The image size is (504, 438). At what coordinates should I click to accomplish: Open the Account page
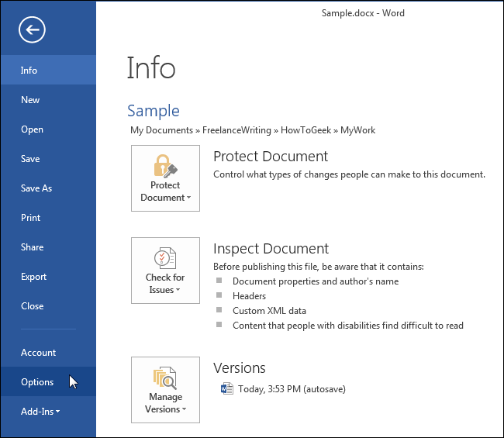tap(48, 353)
